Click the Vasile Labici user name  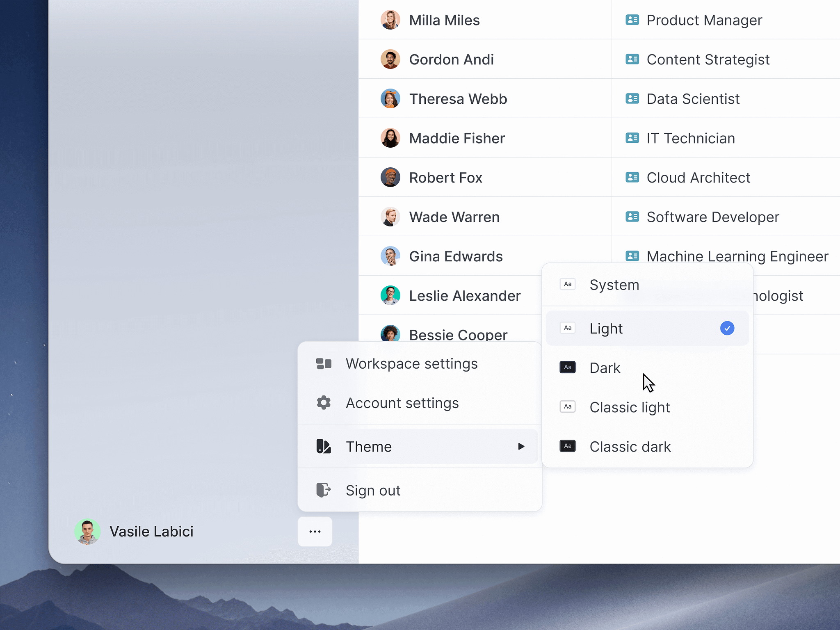[151, 532]
